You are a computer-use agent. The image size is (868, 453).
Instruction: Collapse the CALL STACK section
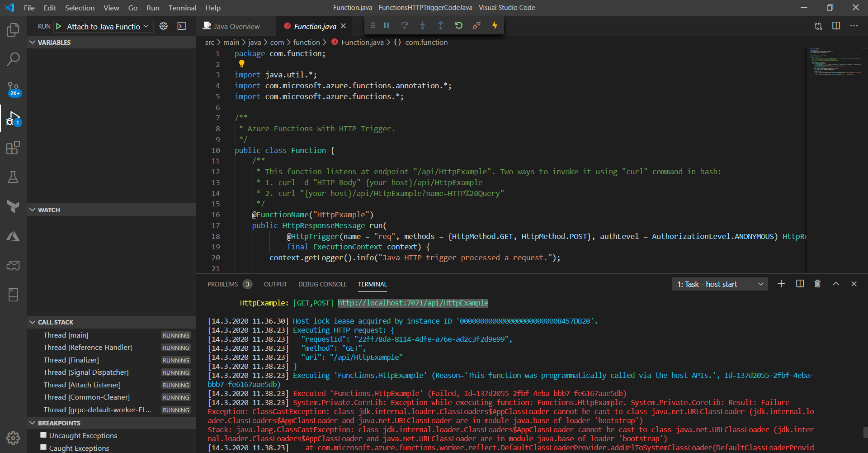coord(111,322)
